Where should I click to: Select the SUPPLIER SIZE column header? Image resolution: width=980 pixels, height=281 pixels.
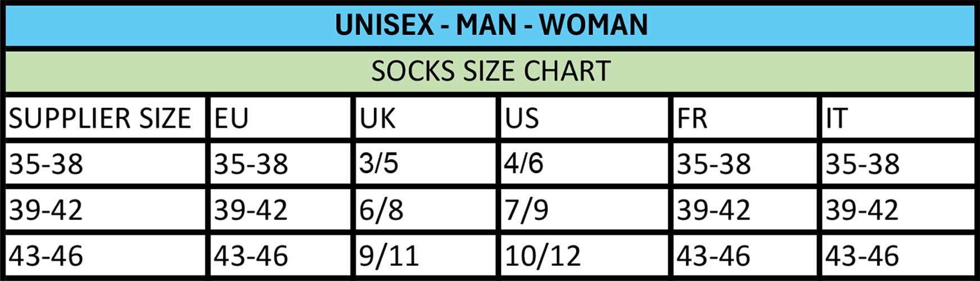100,118
